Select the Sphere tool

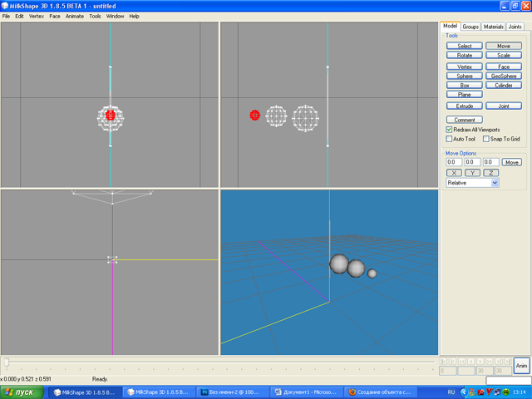coord(464,76)
